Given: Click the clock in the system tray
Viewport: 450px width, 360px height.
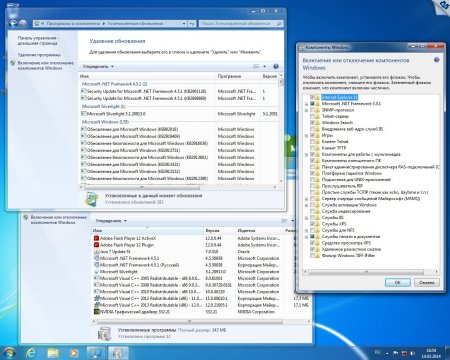Looking at the screenshot, I should [x=431, y=353].
